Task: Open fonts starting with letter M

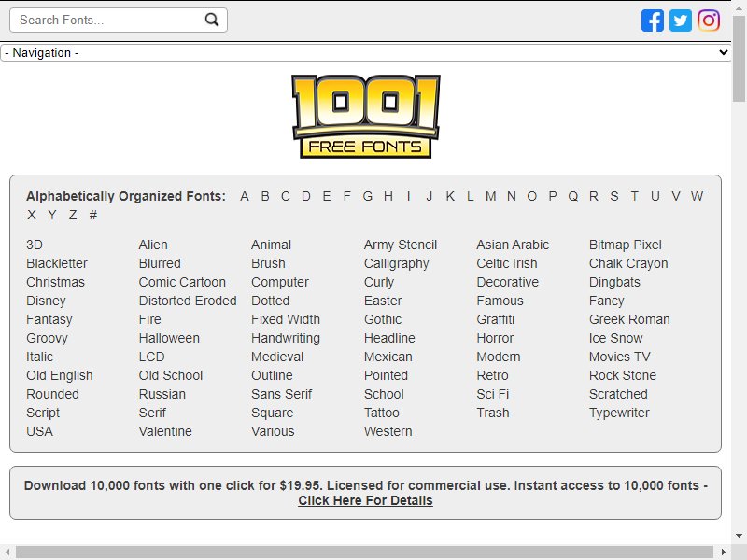Action: click(491, 196)
